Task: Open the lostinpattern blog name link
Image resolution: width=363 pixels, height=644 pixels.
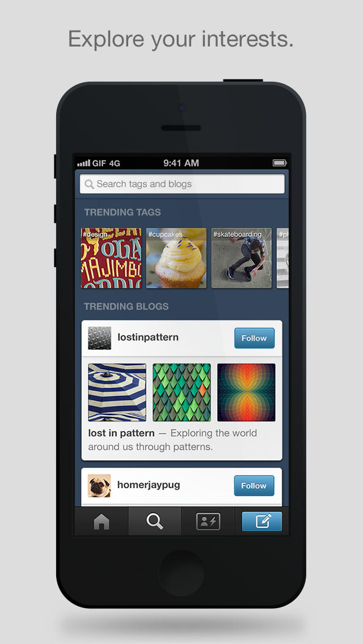Action: pyautogui.click(x=148, y=337)
